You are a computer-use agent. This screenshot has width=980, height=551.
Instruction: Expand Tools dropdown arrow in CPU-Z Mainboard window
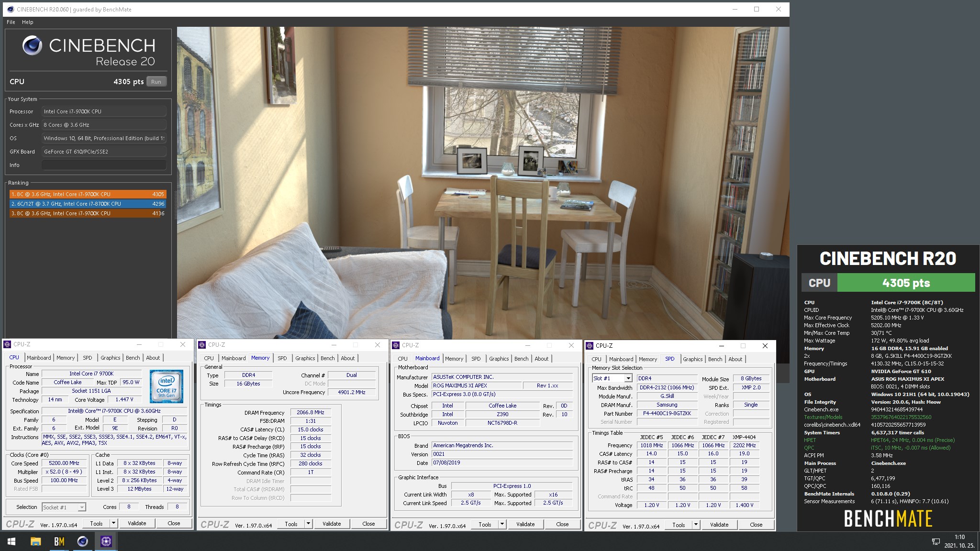click(x=502, y=524)
